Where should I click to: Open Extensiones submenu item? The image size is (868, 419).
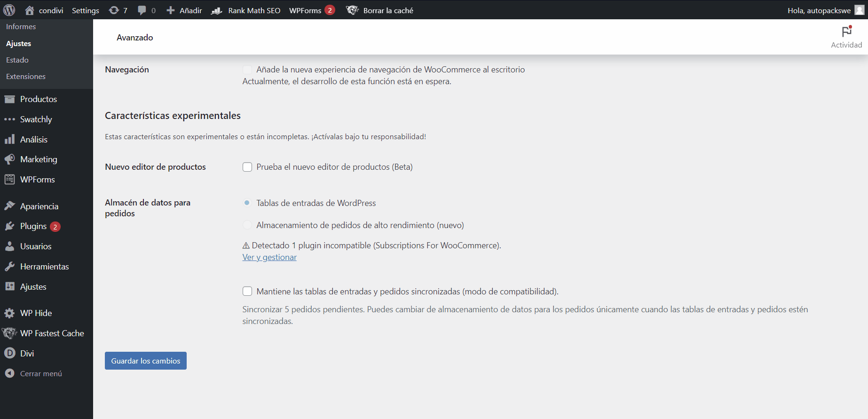[26, 76]
